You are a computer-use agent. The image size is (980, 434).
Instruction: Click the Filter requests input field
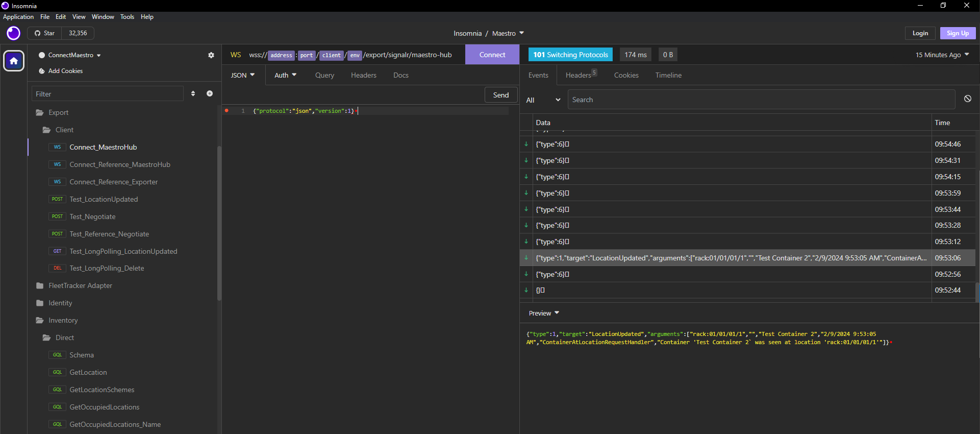(x=107, y=94)
